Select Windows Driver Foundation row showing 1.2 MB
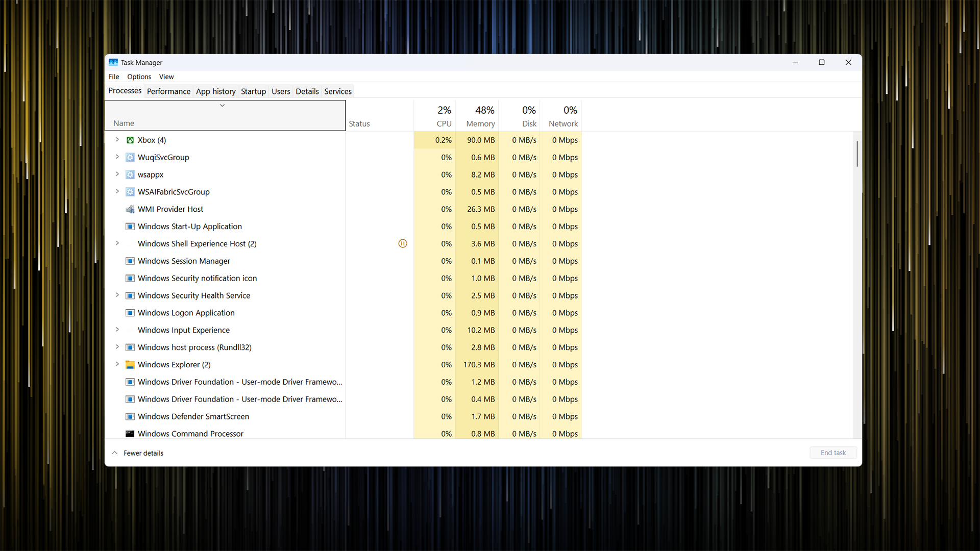The image size is (980, 551). (343, 382)
